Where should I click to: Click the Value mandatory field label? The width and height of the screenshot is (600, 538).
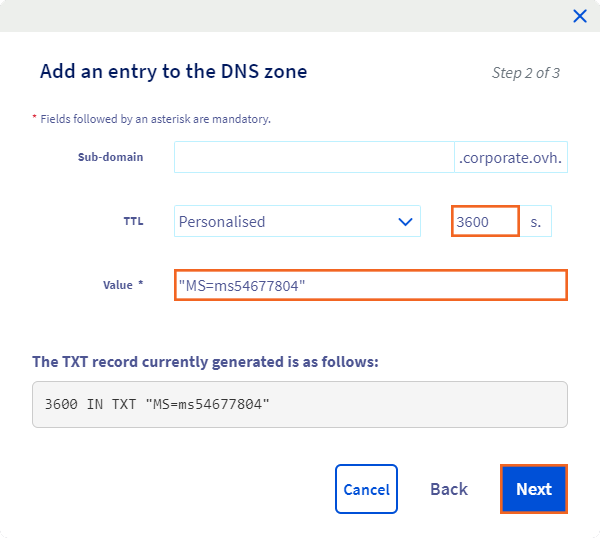pos(118,285)
